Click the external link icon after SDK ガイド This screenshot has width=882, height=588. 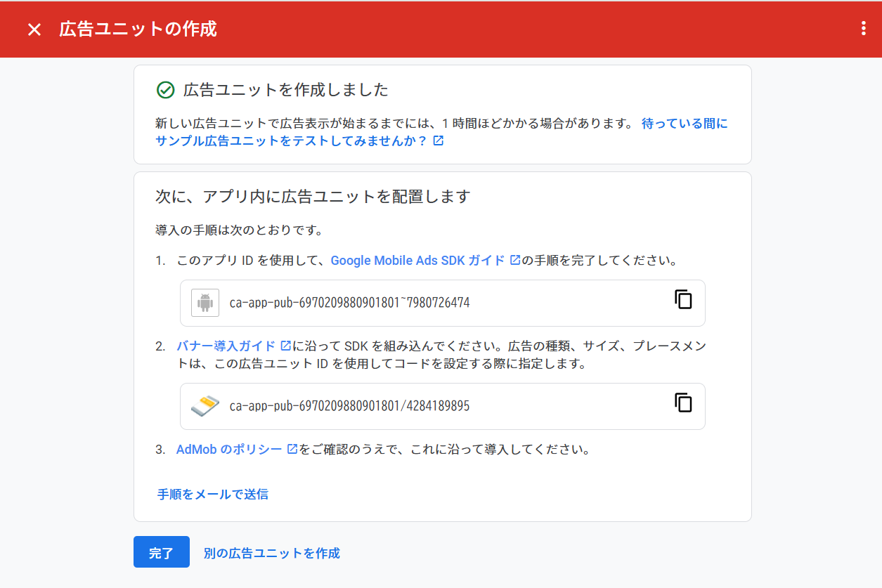pos(515,260)
